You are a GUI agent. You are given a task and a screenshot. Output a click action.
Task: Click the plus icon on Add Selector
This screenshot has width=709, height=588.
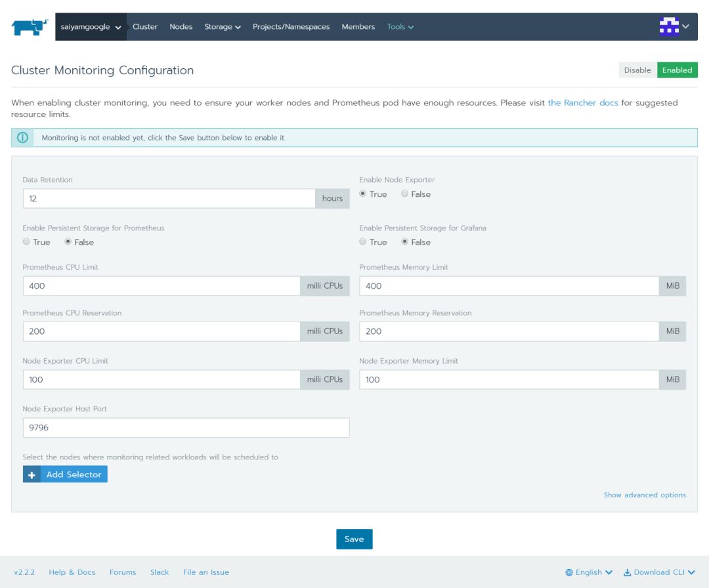point(32,474)
